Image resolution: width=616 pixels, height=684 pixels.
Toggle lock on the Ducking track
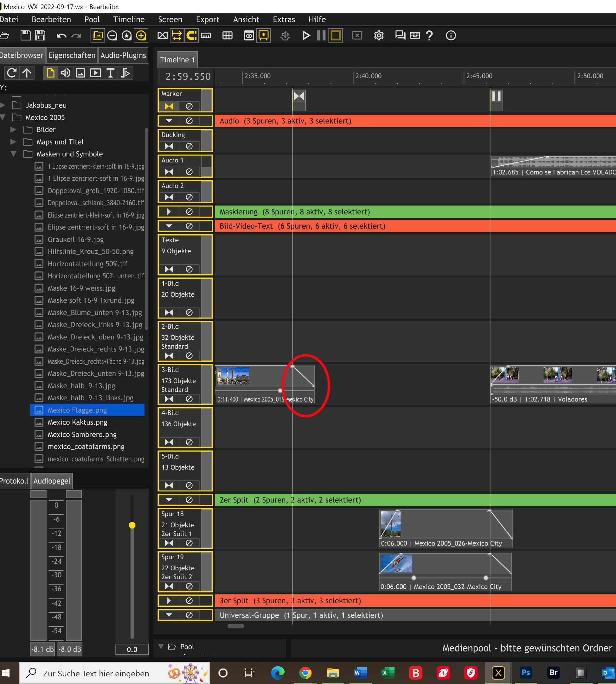[x=169, y=146]
